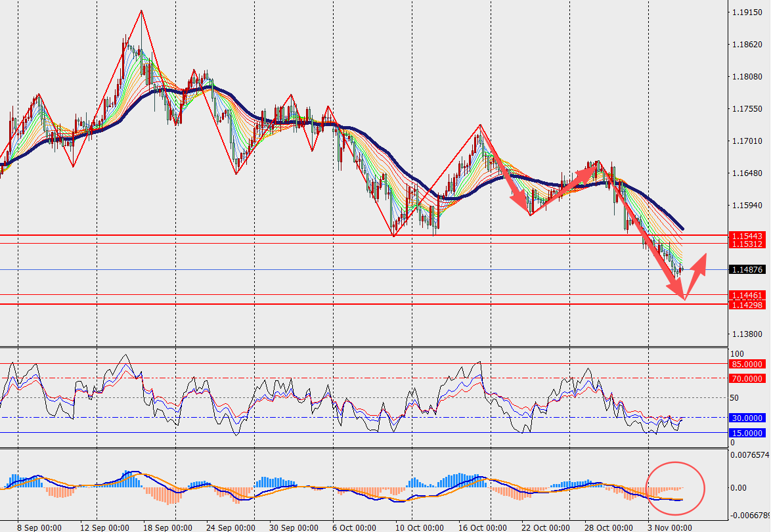The image size is (771, 532).
Task: Select the red 1.15312 price label
Action: click(x=749, y=244)
